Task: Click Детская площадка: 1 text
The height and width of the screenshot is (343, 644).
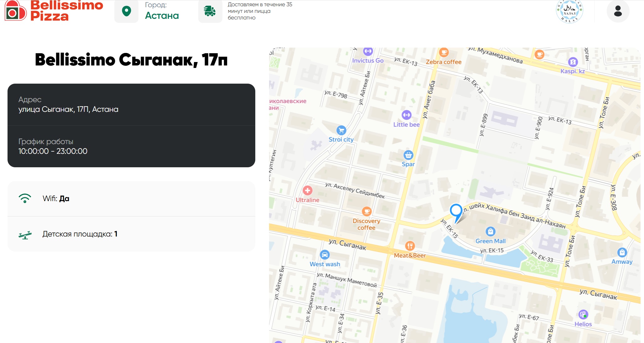Action: [x=80, y=234]
